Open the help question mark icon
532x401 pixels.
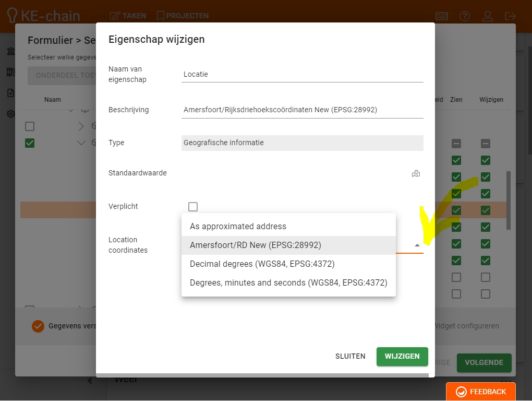tap(465, 16)
